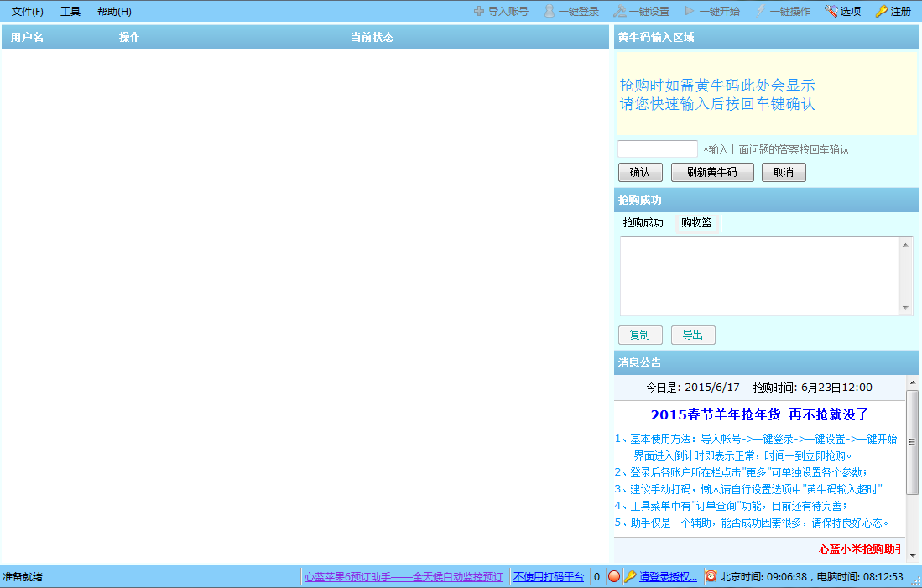Click the 一键操作 lightning icon
The image size is (922, 588).
click(760, 11)
